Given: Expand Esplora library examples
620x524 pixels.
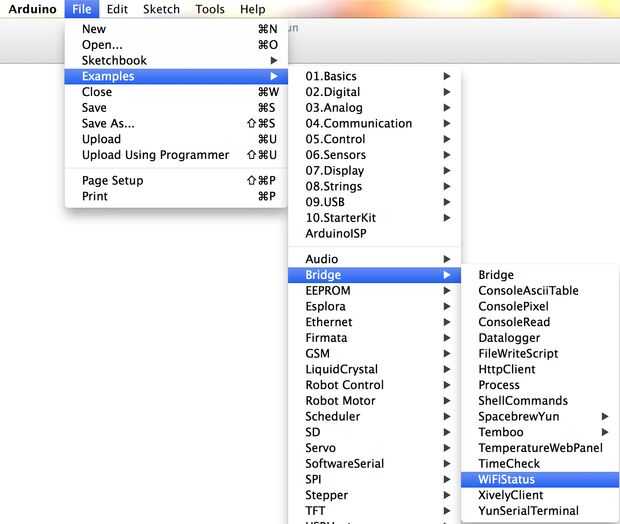Looking at the screenshot, I should 374,306.
